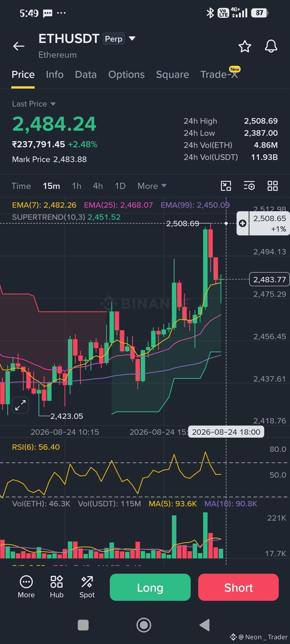
Task: Open the chart grid layout icon
Action: (273, 186)
